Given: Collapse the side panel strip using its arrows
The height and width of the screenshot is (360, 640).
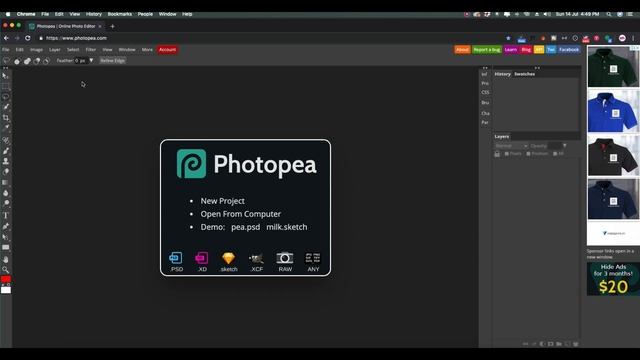Looking at the screenshot, I should click(485, 68).
